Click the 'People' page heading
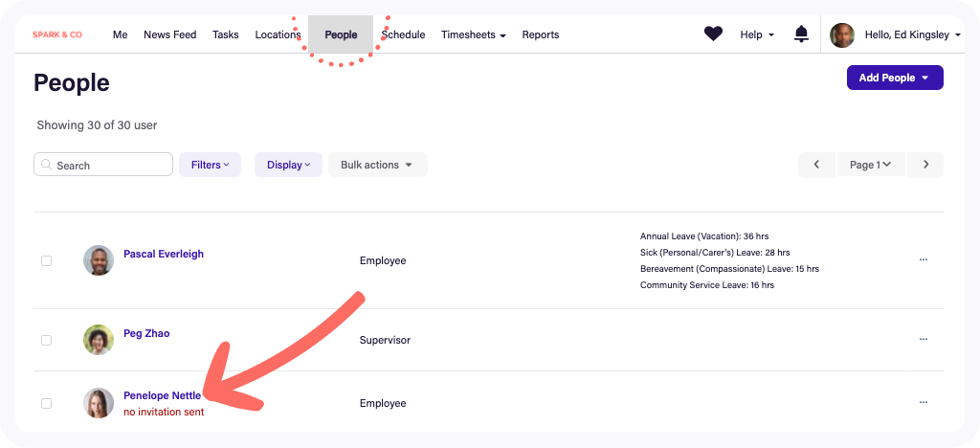This screenshot has height=448, width=980. coord(71,83)
